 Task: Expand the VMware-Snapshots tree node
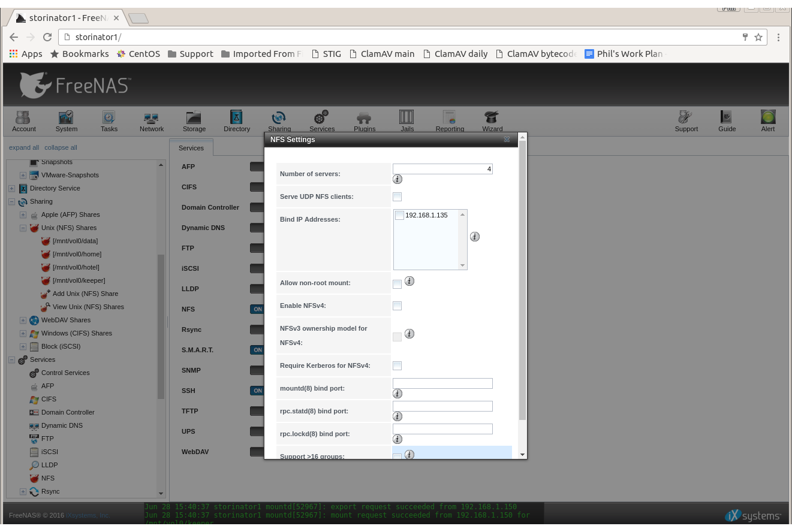(x=23, y=175)
